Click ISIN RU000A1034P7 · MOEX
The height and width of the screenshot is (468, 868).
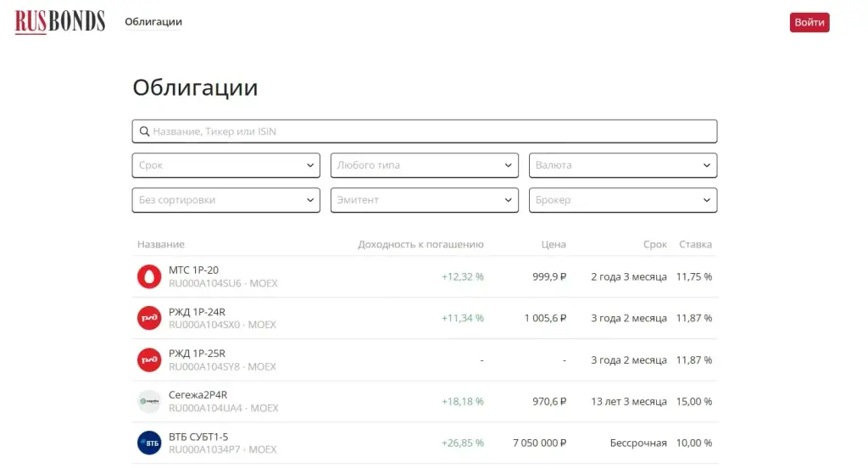(x=223, y=449)
